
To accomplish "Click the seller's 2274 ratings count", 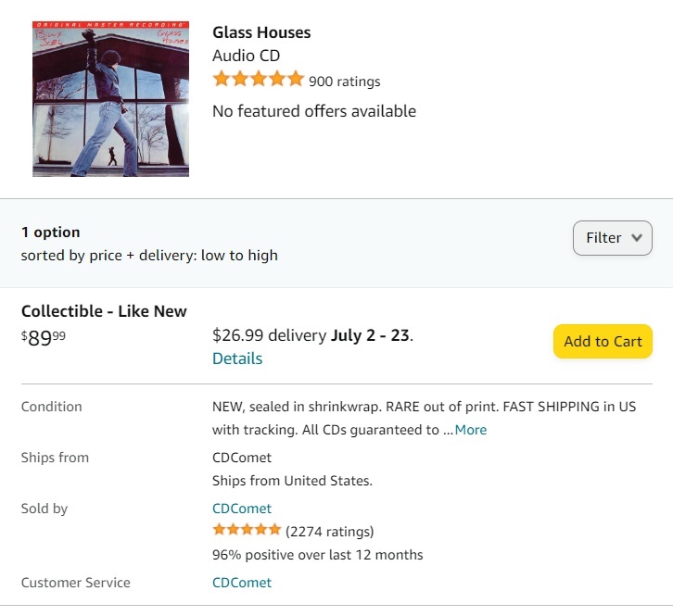I will 330,532.
